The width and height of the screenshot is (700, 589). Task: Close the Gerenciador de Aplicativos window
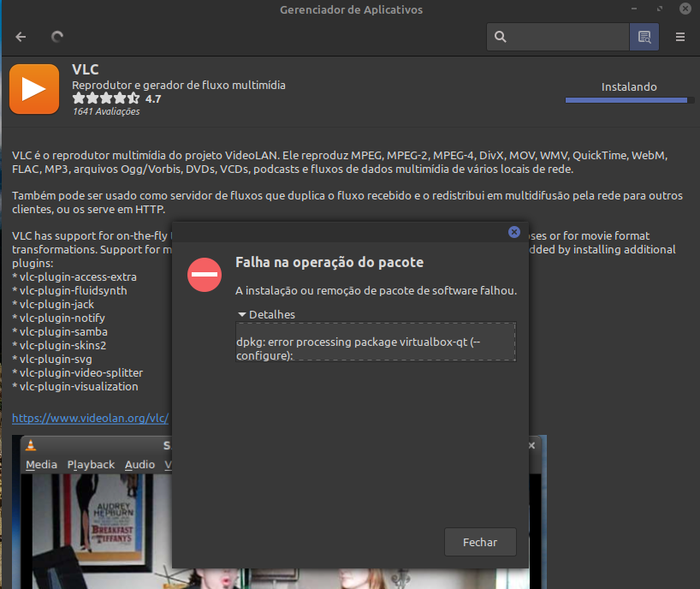coord(685,9)
